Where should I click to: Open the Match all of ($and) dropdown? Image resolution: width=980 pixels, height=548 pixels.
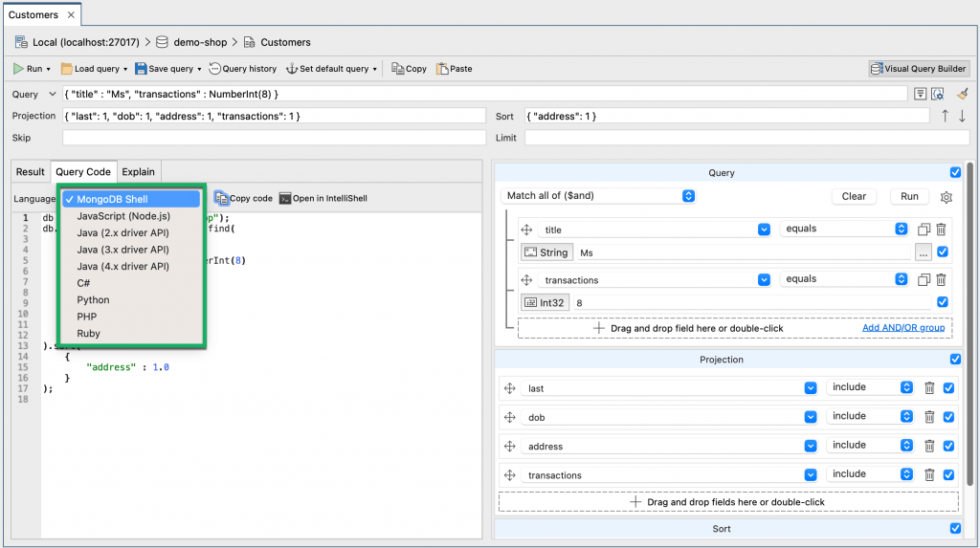tap(599, 196)
